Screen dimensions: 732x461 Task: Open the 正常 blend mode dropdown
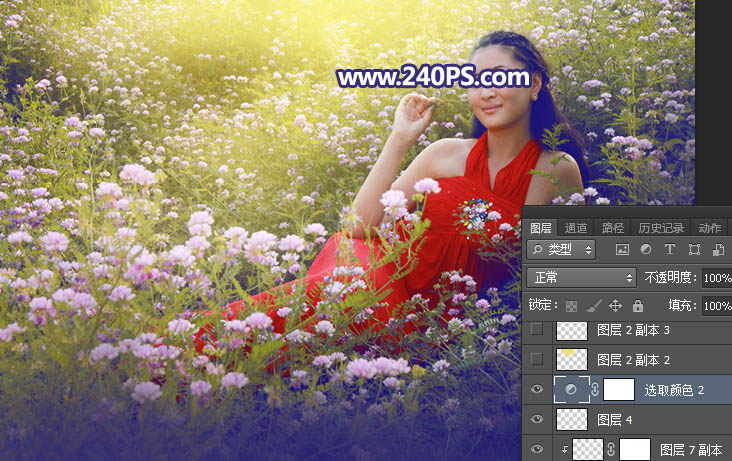point(581,277)
